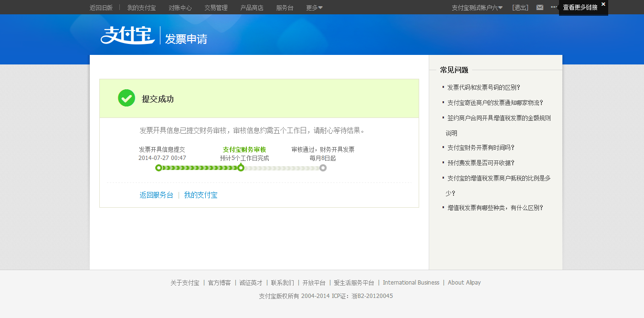
Task: Open FAQ 增值税发票有哪些种类,有什么区别?
Action: click(x=495, y=208)
